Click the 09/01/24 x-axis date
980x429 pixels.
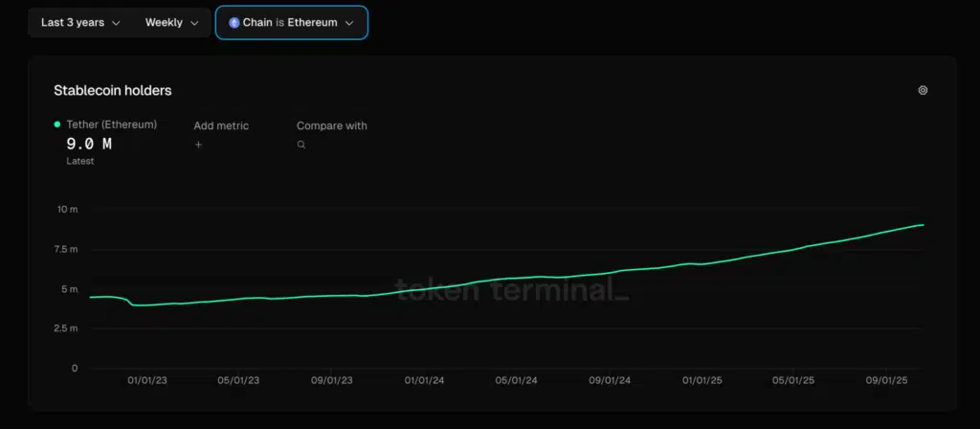coord(610,380)
